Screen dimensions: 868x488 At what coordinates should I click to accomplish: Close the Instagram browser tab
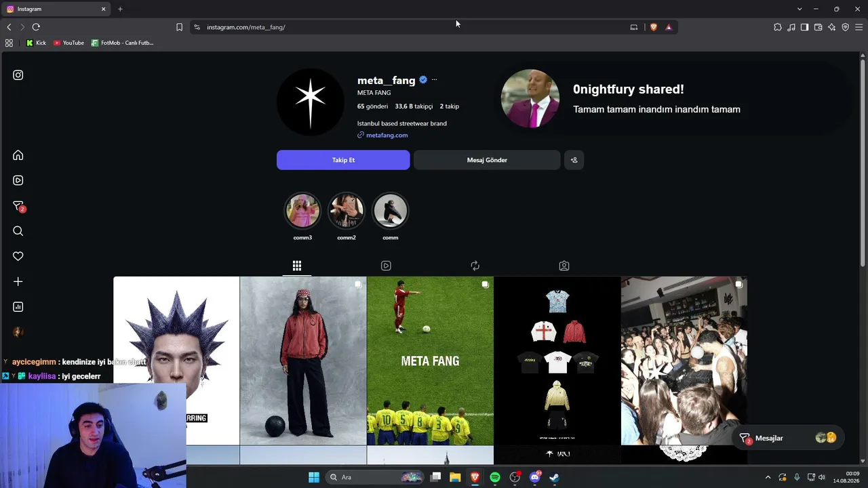pyautogui.click(x=104, y=9)
